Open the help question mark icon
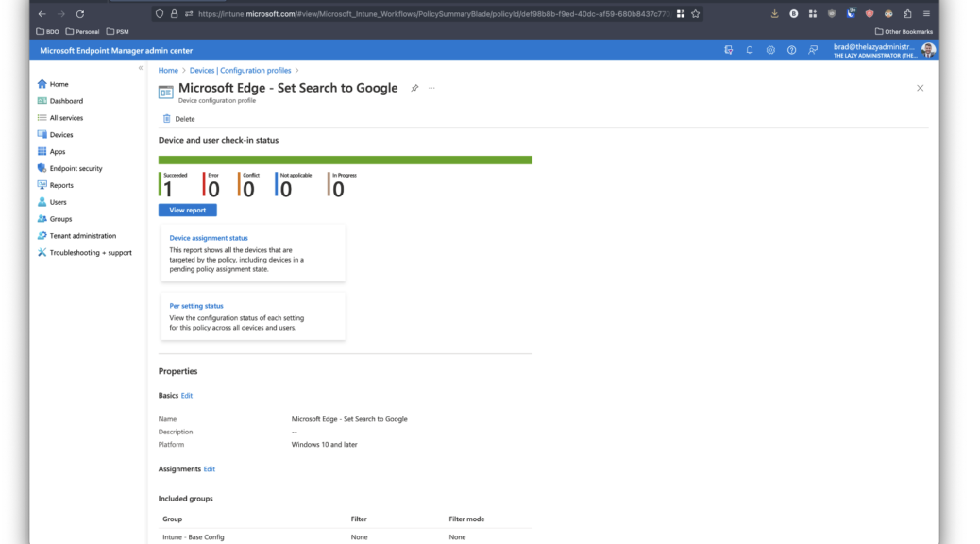 (791, 50)
